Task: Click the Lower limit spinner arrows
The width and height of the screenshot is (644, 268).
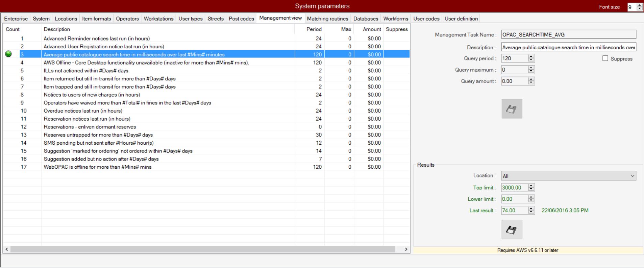Action: tap(531, 199)
